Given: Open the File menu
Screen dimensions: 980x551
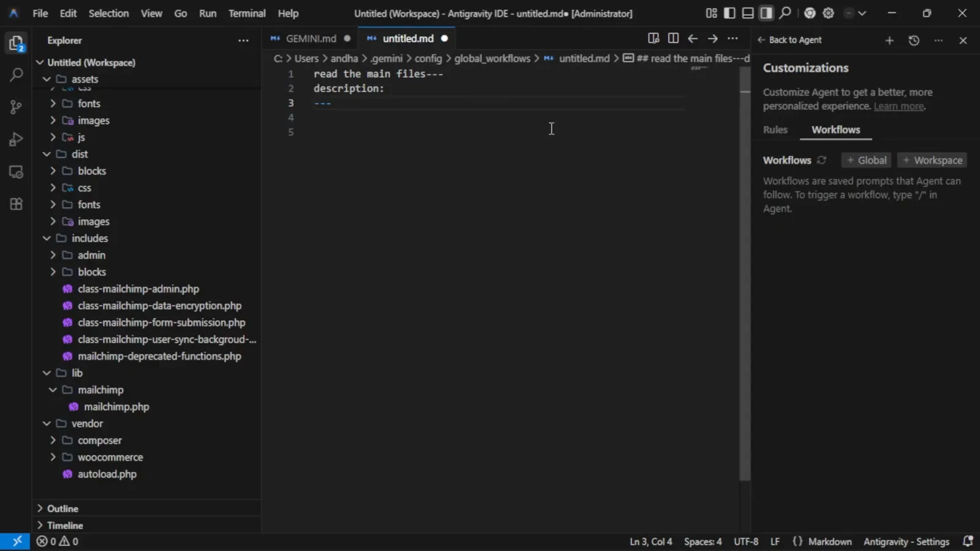Looking at the screenshot, I should point(40,13).
